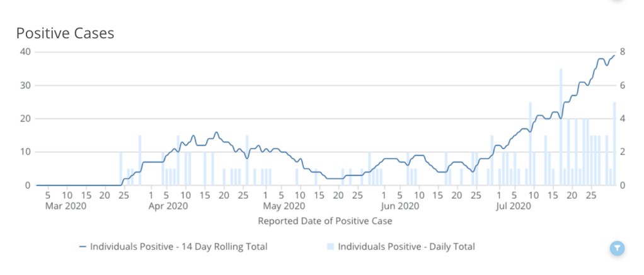
Task: Click the 8 label on right axis
Action: coord(623,52)
